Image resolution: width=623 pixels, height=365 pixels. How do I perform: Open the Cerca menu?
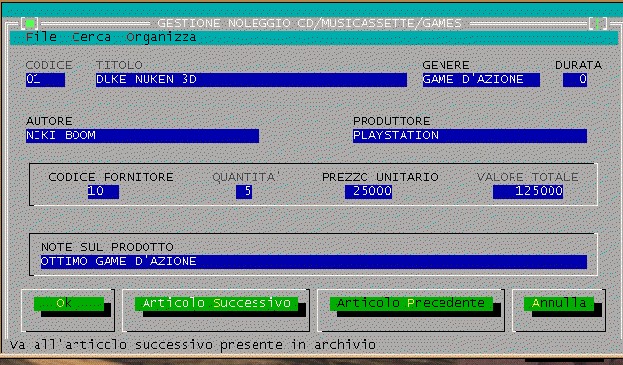coord(91,37)
